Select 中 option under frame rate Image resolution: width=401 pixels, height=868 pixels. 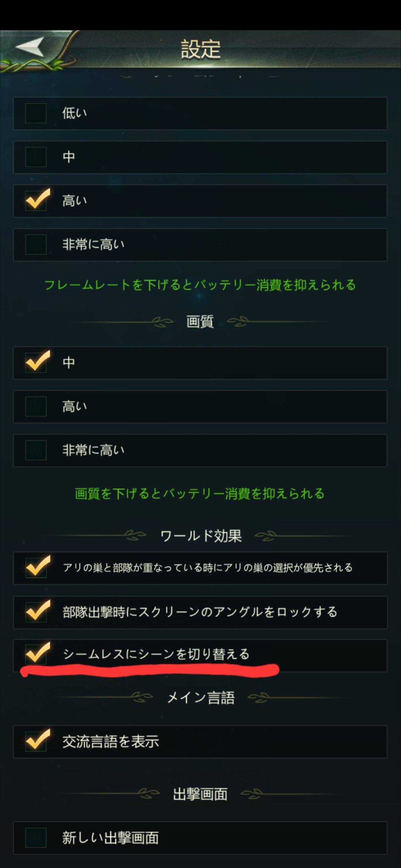pyautogui.click(x=36, y=157)
